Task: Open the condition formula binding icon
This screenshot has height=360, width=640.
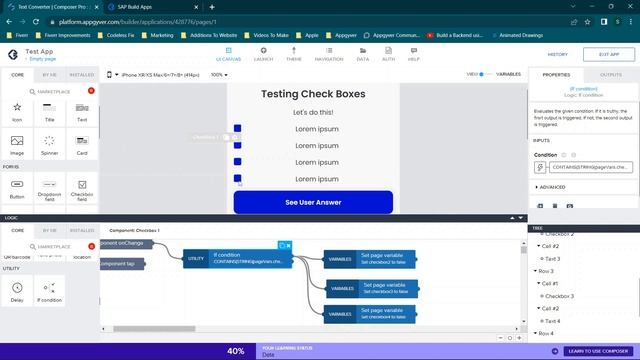Action: click(x=540, y=167)
